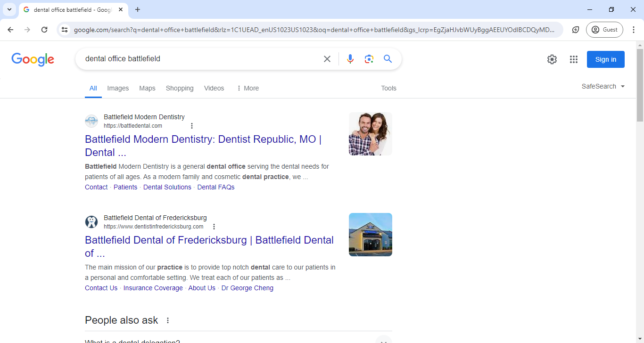This screenshot has width=644, height=343.
Task: Click the magnifying glass search button
Action: click(x=388, y=59)
